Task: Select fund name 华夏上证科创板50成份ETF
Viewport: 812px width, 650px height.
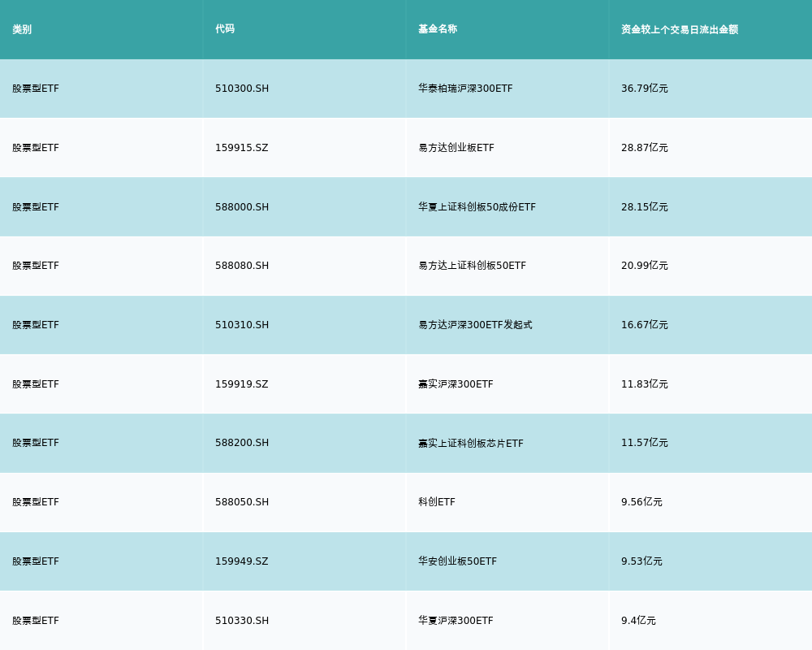Action: click(477, 207)
